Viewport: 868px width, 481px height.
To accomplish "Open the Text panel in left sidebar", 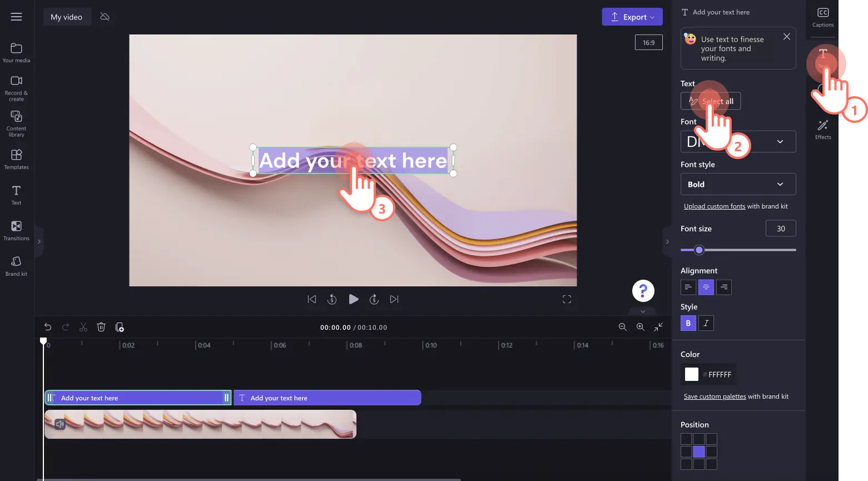I will [x=17, y=195].
